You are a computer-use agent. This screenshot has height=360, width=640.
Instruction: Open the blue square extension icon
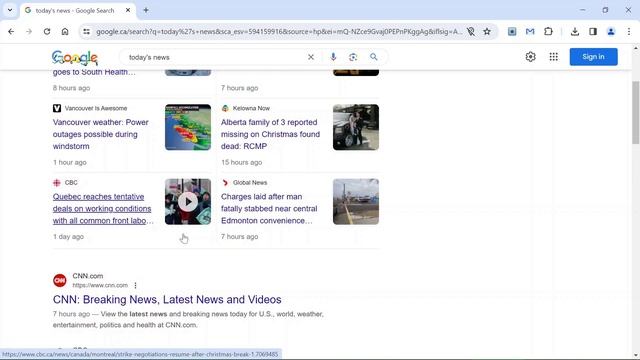(x=512, y=31)
